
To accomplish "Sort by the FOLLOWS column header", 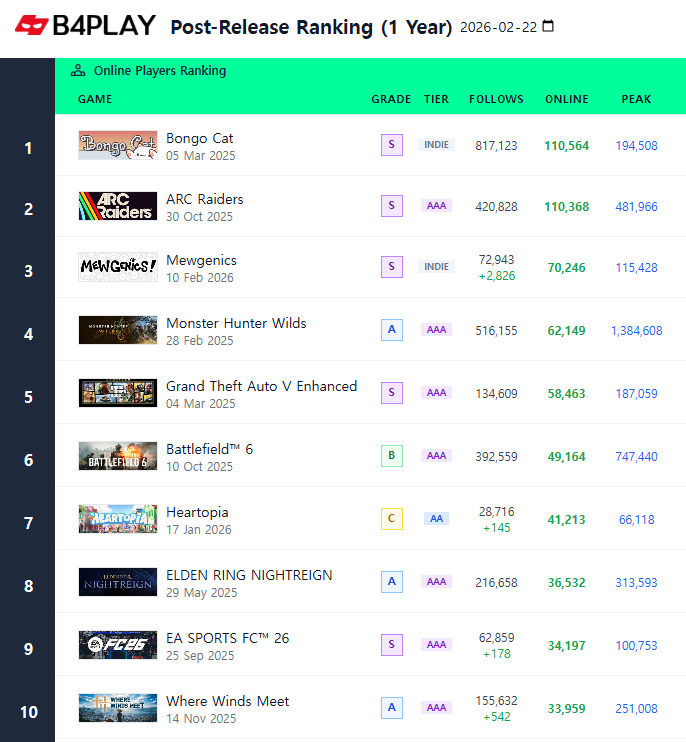I will [496, 99].
